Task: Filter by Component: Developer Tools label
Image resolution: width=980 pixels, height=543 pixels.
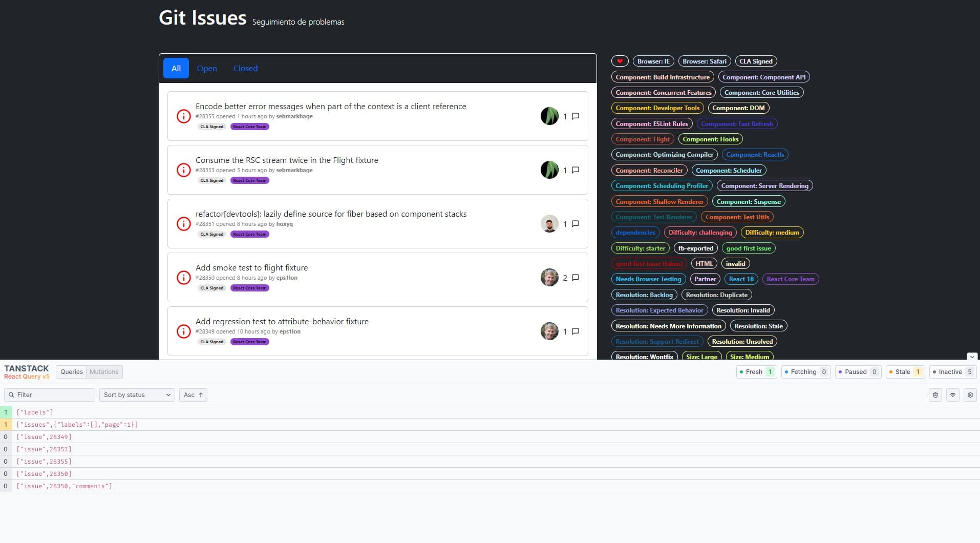Action: click(x=657, y=108)
